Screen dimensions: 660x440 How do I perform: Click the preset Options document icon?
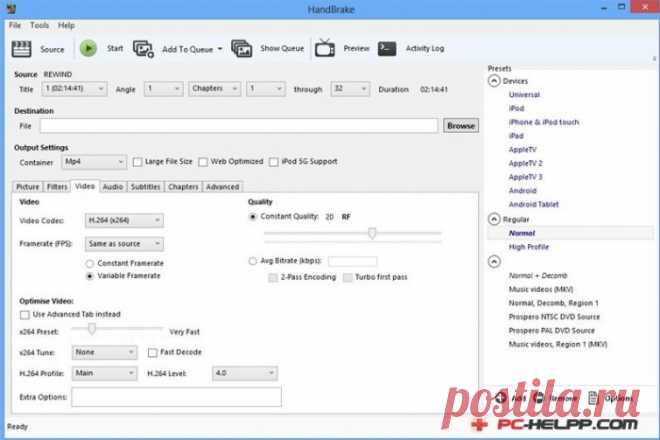pyautogui.click(x=593, y=397)
